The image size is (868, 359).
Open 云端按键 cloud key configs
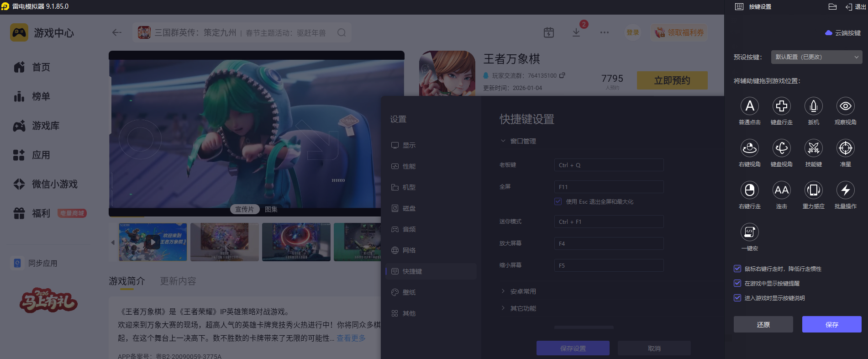(842, 33)
